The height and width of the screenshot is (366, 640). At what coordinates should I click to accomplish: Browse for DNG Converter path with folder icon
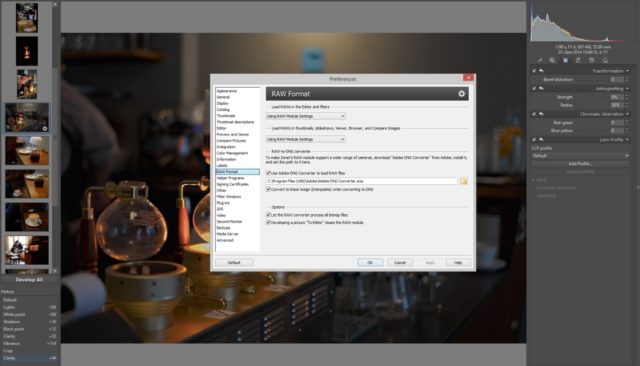464,181
